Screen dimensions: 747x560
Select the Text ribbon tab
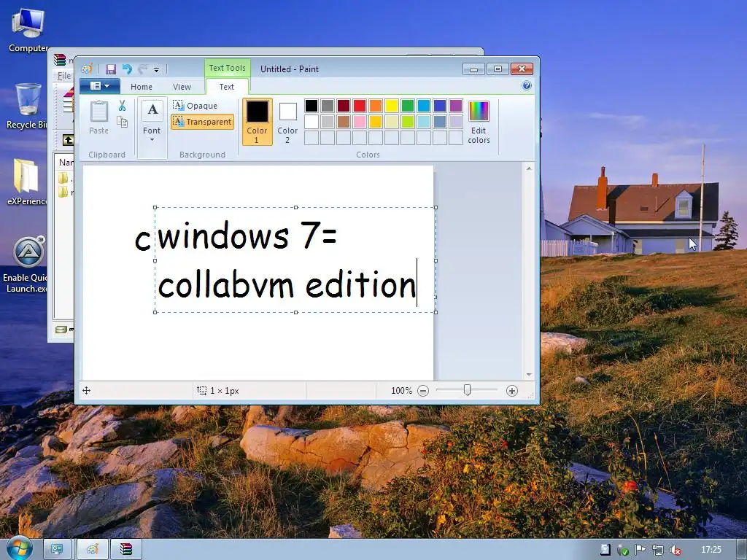click(226, 87)
